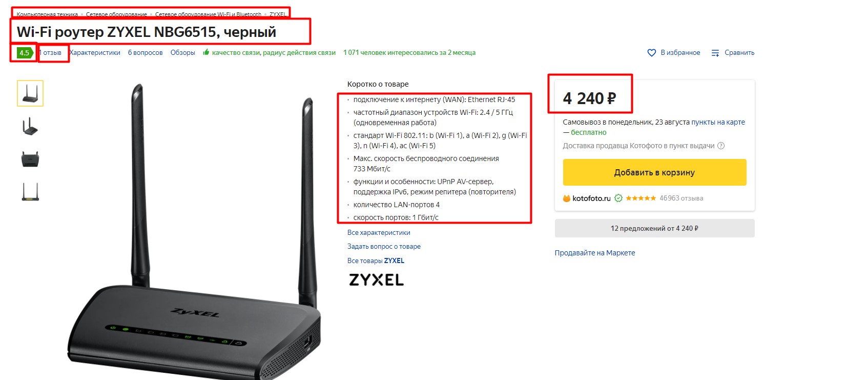
Task: Click the green verified checkmark beside kotofoto.ru
Action: (618, 198)
